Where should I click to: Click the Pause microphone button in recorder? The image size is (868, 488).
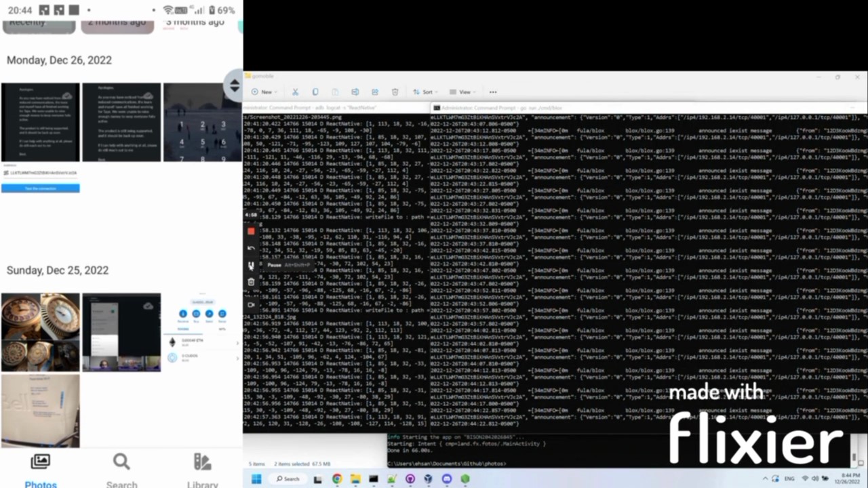(x=251, y=265)
